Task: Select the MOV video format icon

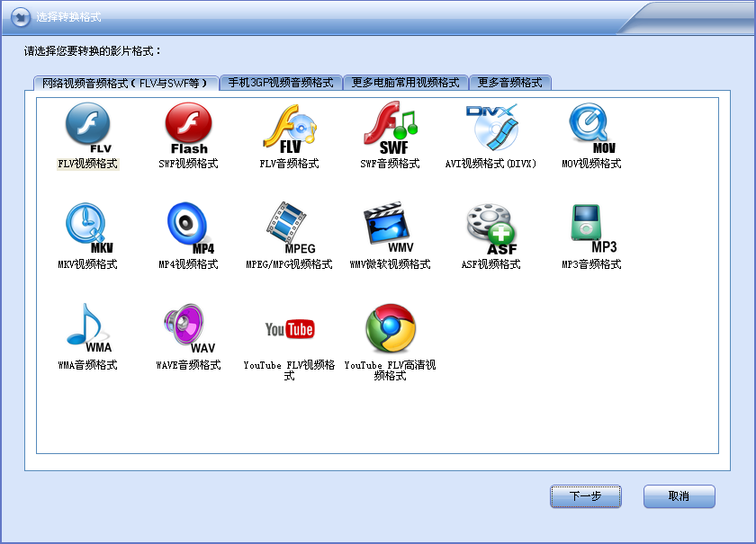Action: (x=591, y=128)
